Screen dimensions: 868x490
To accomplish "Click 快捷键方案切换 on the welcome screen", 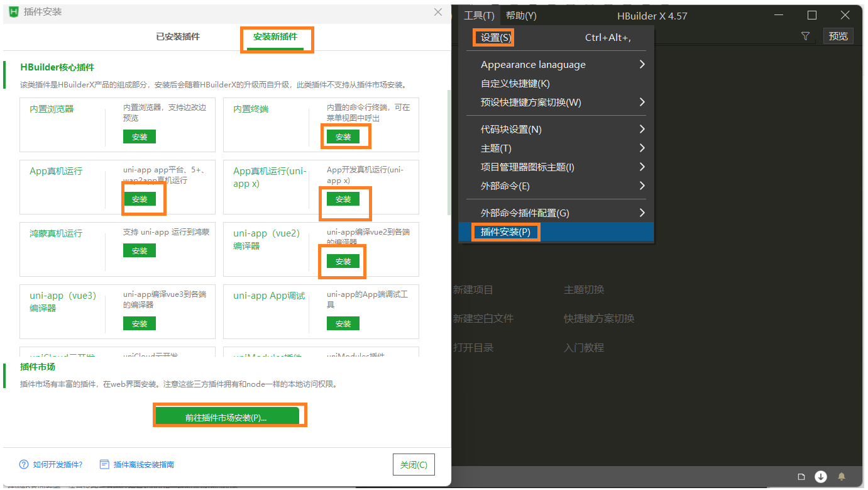I will pos(599,319).
